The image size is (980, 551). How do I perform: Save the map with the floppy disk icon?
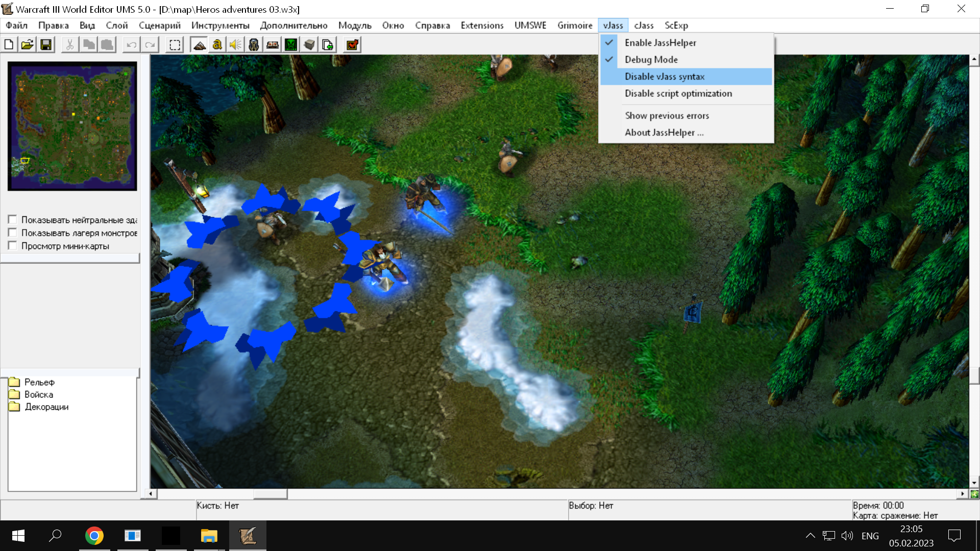click(46, 45)
